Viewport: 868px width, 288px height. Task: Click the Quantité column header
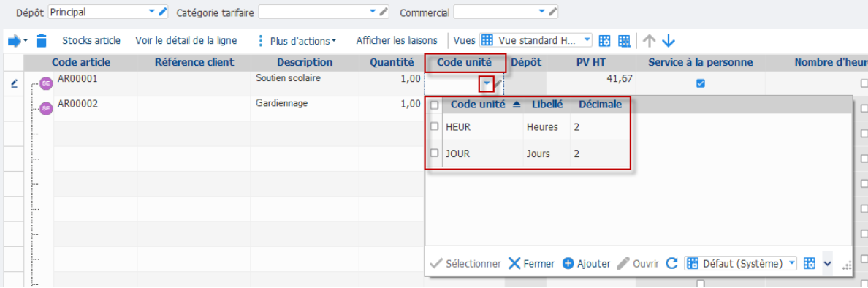click(392, 62)
